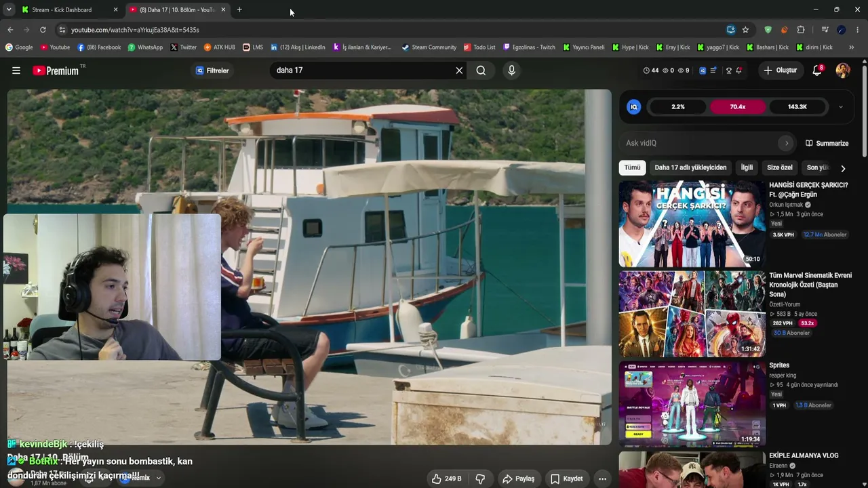This screenshot has height=488, width=868.
Task: Open the Oluştur create button
Action: 781,70
